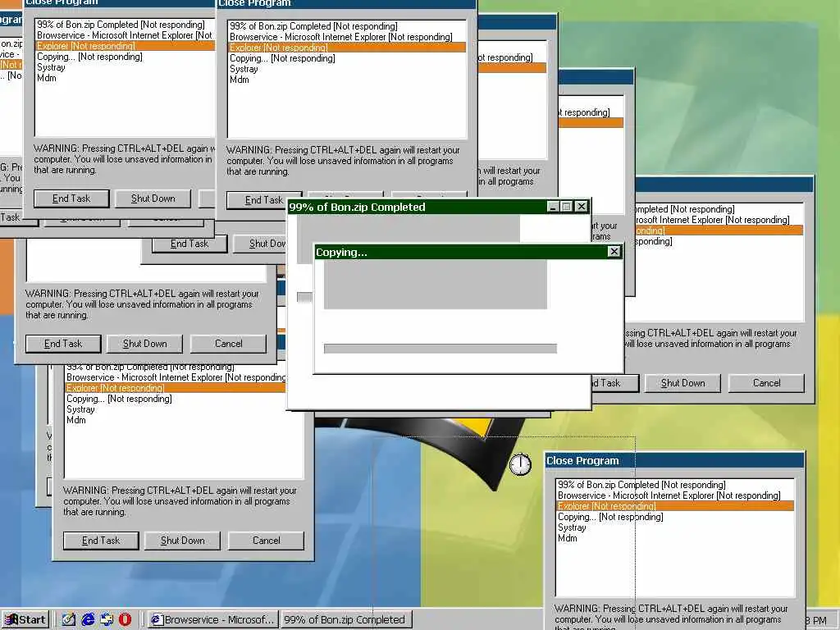This screenshot has height=630, width=840.
Task: Click End Task beside the cut-off 'Shut Dow' button
Action: click(x=189, y=244)
